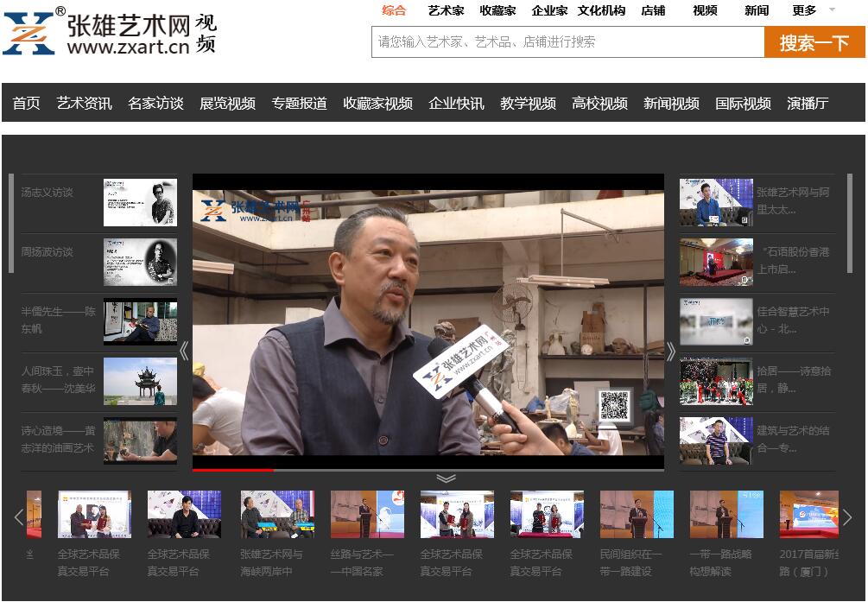Open 收藏家视频 in the main menu
The image size is (868, 602).
point(377,103)
